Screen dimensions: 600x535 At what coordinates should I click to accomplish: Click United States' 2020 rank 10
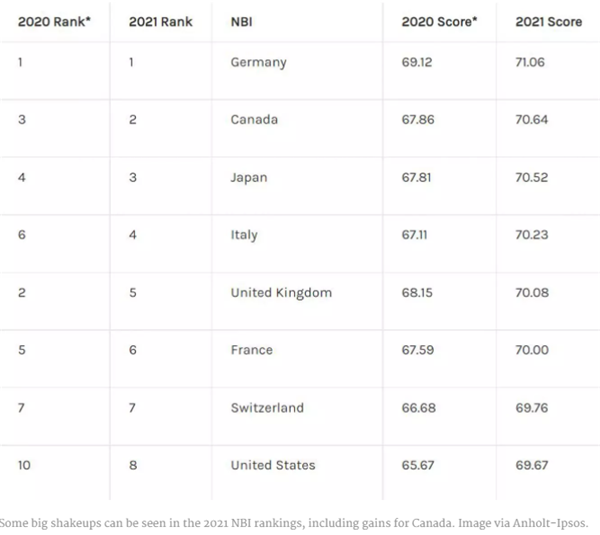(24, 465)
